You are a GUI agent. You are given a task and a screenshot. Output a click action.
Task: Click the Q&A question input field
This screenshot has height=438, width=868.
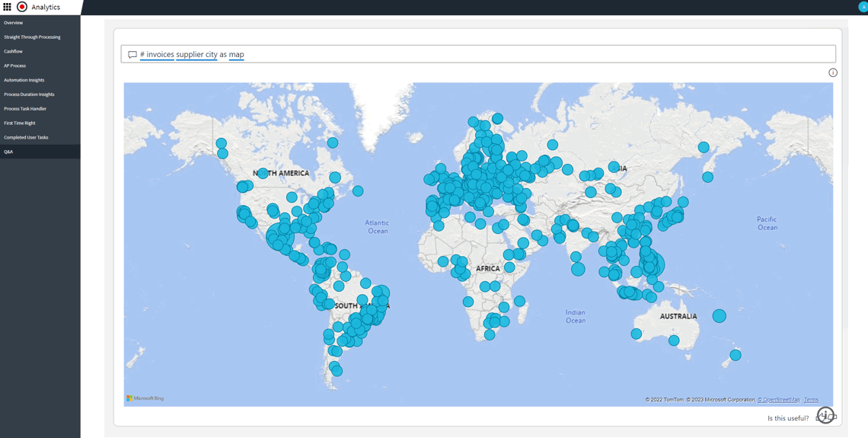point(478,54)
